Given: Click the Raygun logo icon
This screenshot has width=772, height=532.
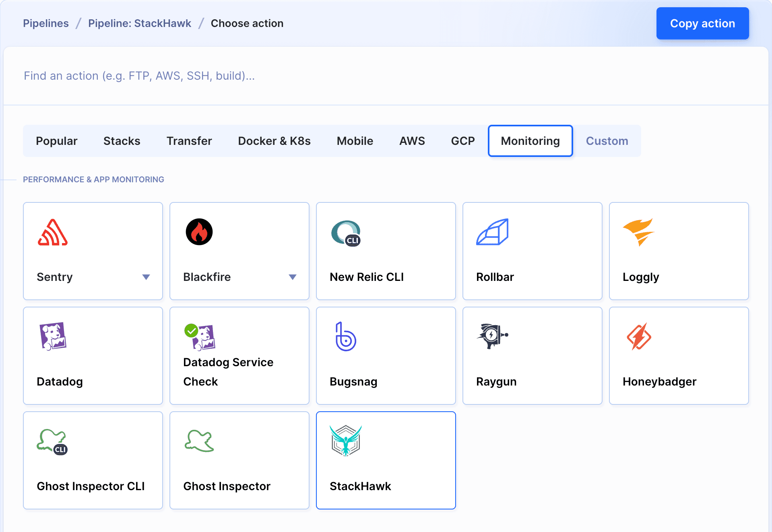Looking at the screenshot, I should [x=492, y=336].
